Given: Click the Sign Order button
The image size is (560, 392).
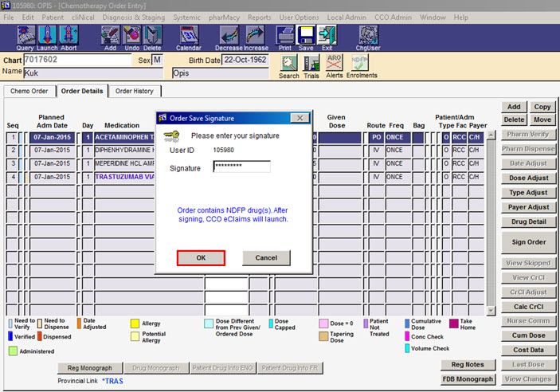Looking at the screenshot, I should click(x=529, y=242).
